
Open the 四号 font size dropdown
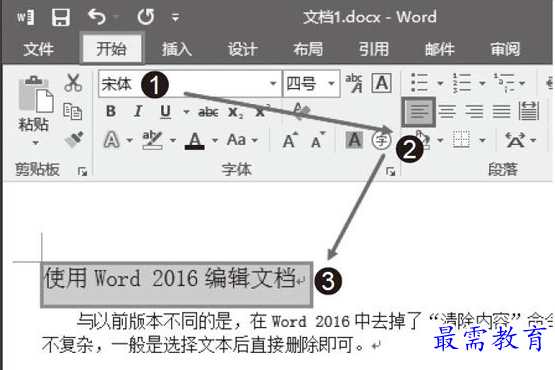coord(331,84)
